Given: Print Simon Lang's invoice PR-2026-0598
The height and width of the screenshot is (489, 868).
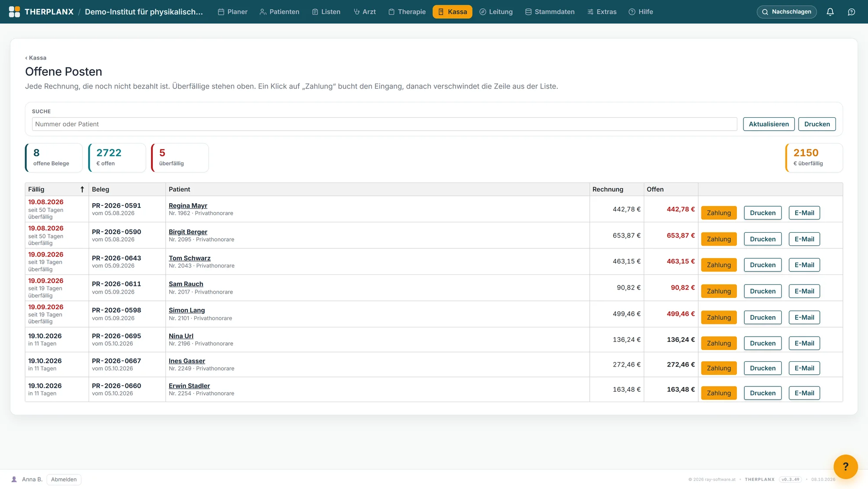Looking at the screenshot, I should (x=763, y=317).
